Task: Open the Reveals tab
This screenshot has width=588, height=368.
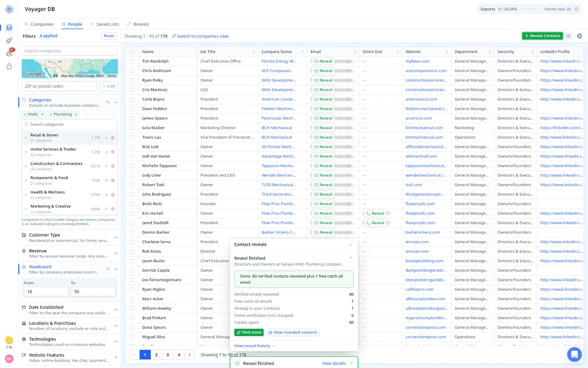Action: tap(138, 24)
